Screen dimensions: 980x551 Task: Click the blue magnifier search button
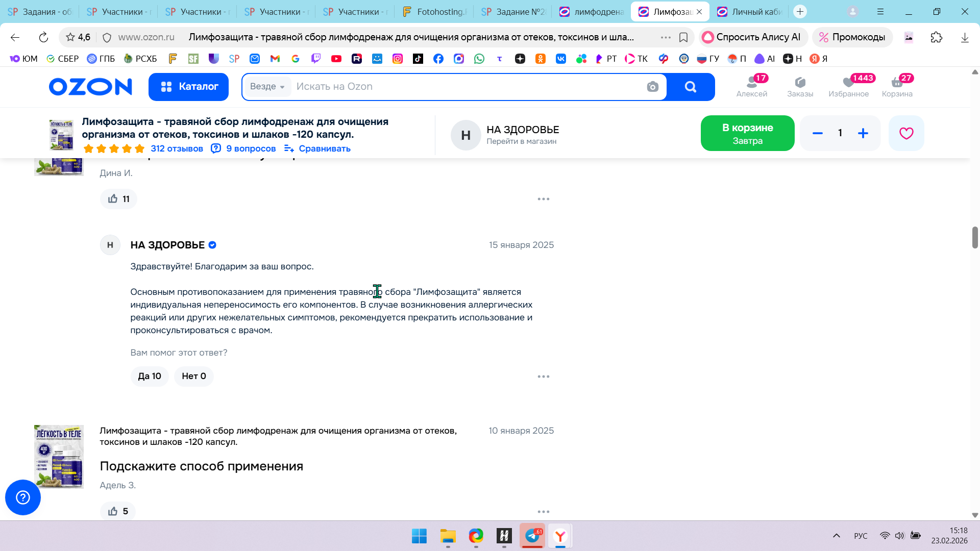click(691, 87)
